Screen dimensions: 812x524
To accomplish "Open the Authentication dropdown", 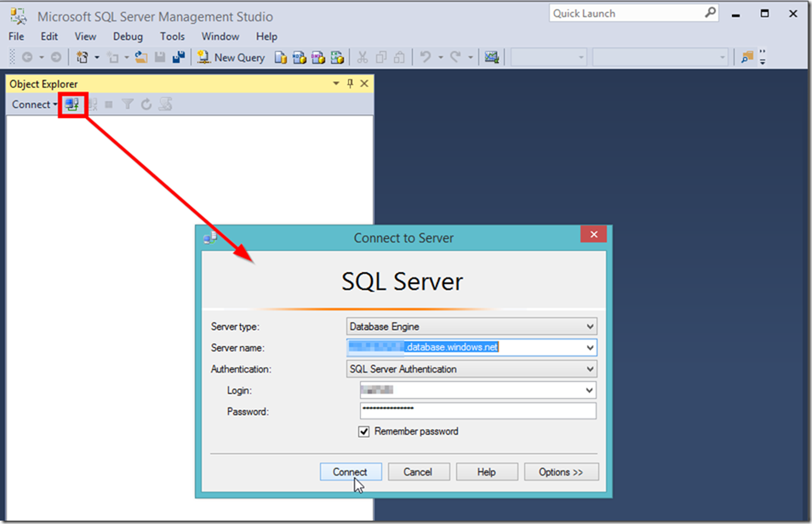I will click(472, 369).
